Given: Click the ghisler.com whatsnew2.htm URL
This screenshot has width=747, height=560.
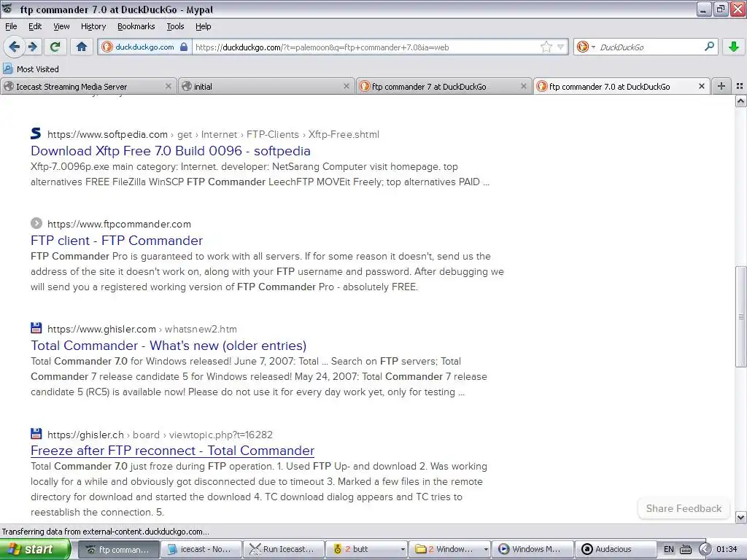Looking at the screenshot, I should pos(142,329).
